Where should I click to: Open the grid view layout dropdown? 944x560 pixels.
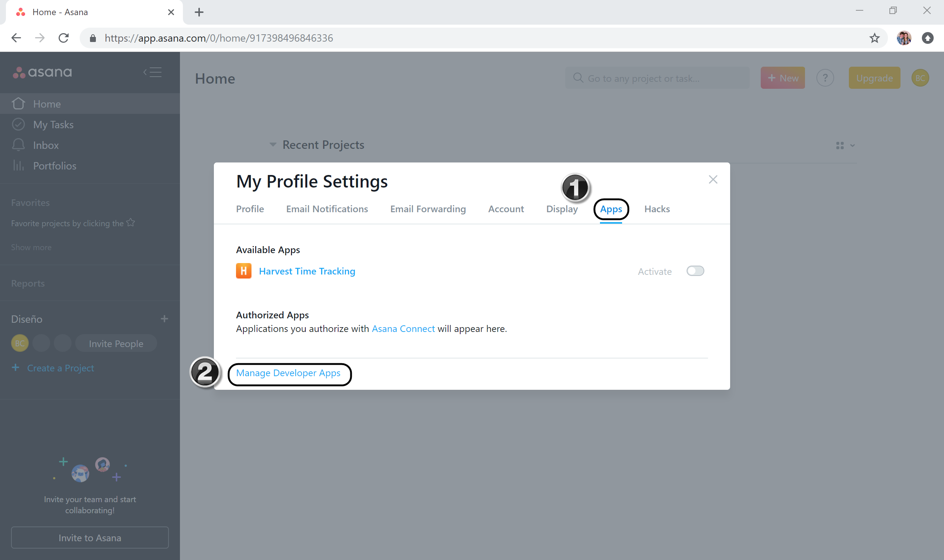coord(845,146)
